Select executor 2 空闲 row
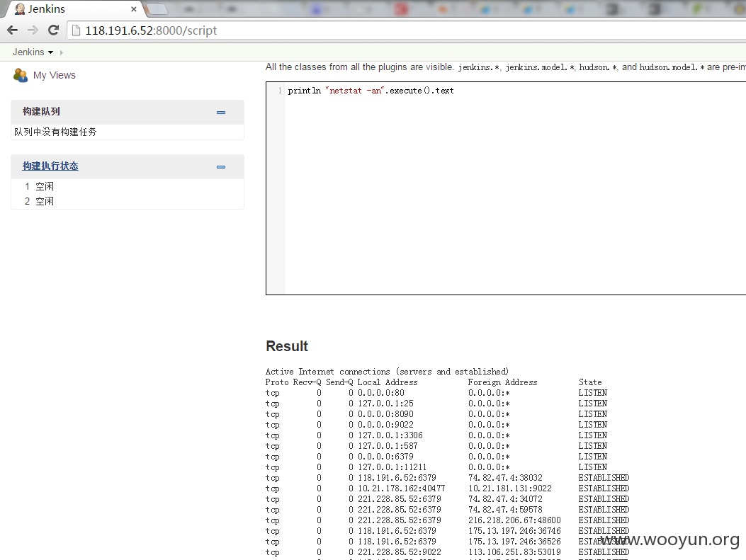 pos(128,201)
